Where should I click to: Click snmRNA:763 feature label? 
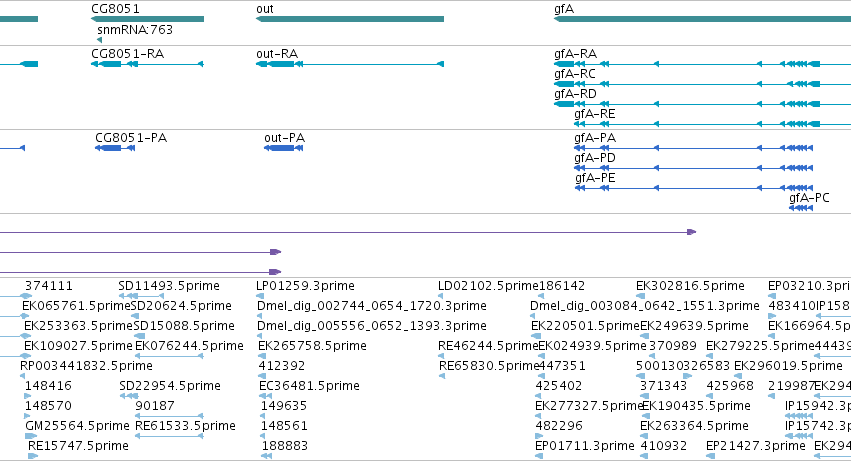[135, 30]
